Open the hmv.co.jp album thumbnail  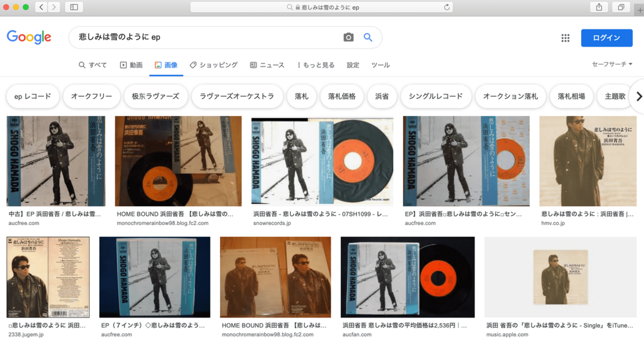588,161
